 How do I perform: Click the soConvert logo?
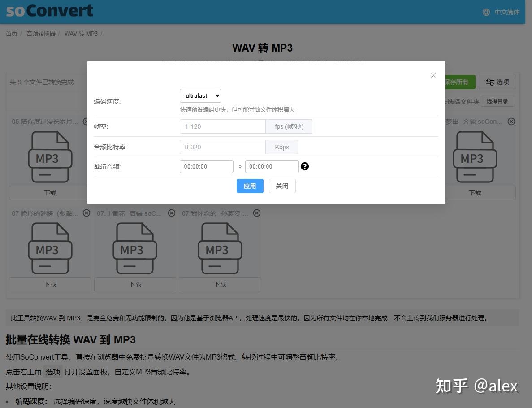(48, 11)
